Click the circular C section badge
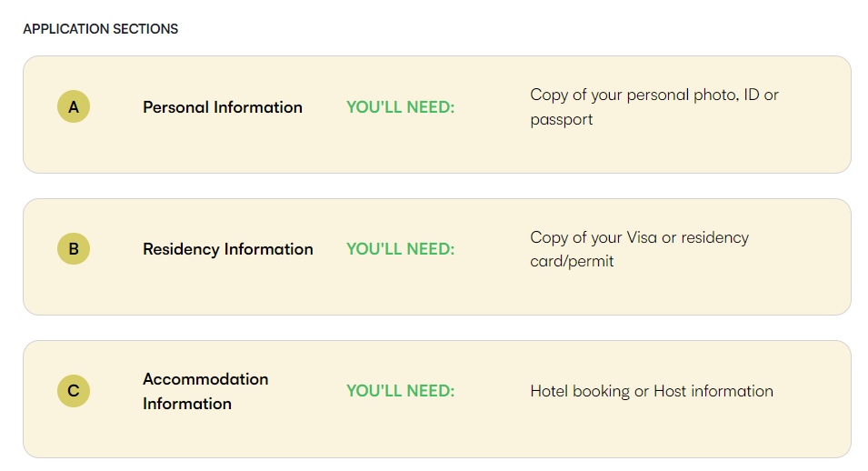 74,391
